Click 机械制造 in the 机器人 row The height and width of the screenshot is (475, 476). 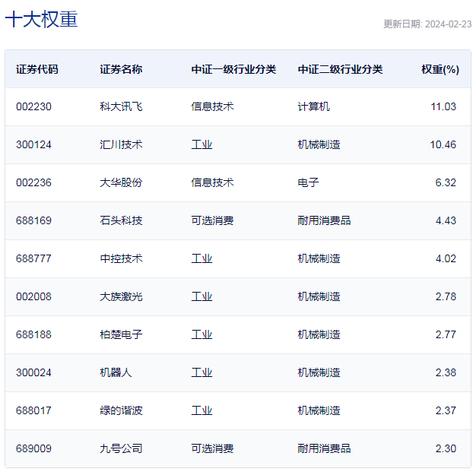(x=319, y=372)
